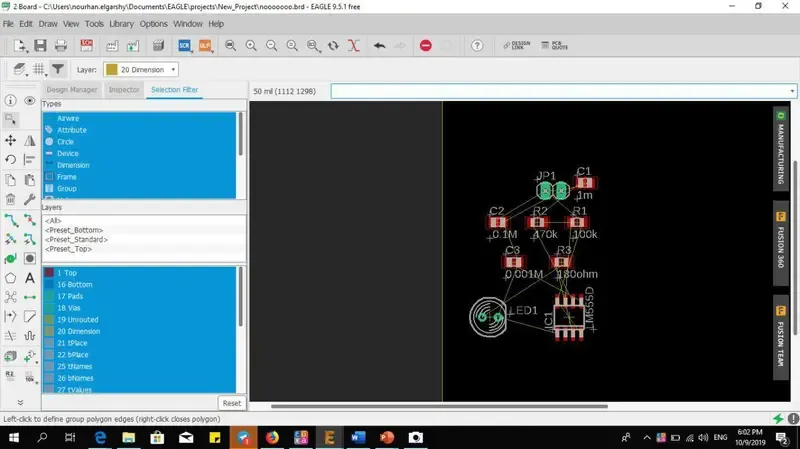The height and width of the screenshot is (449, 800).
Task: Open the Layer dropdown showing 20 Dimension
Action: tap(141, 70)
